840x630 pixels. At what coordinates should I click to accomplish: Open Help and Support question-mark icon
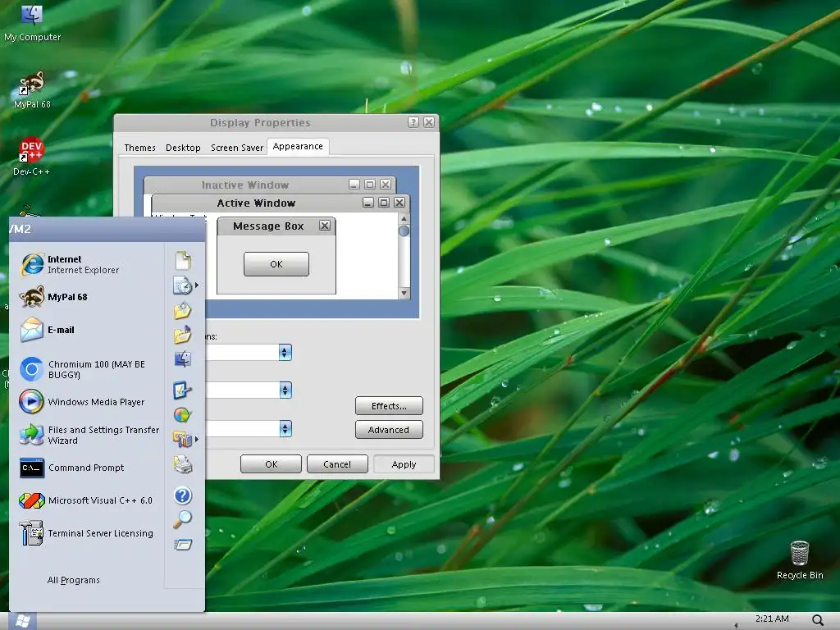coord(183,495)
